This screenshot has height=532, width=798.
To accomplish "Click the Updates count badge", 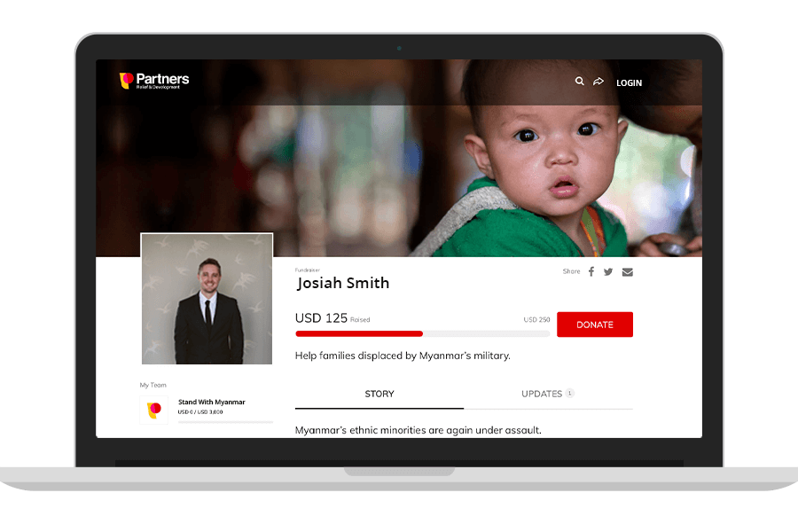I will pyautogui.click(x=569, y=394).
